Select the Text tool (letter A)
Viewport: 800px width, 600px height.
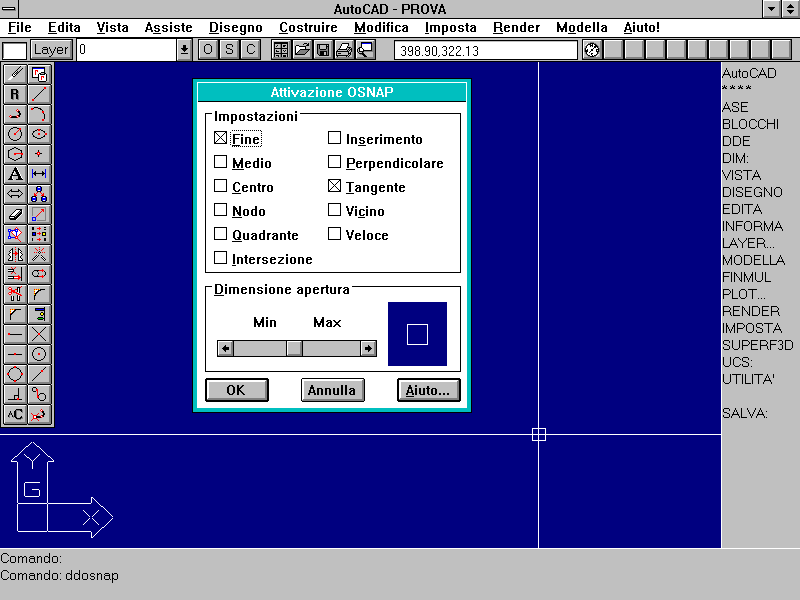[x=15, y=174]
